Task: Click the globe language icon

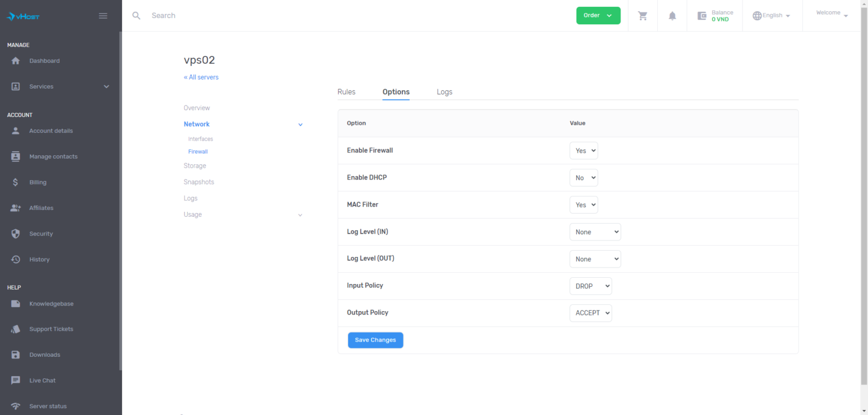Action: coord(757,16)
